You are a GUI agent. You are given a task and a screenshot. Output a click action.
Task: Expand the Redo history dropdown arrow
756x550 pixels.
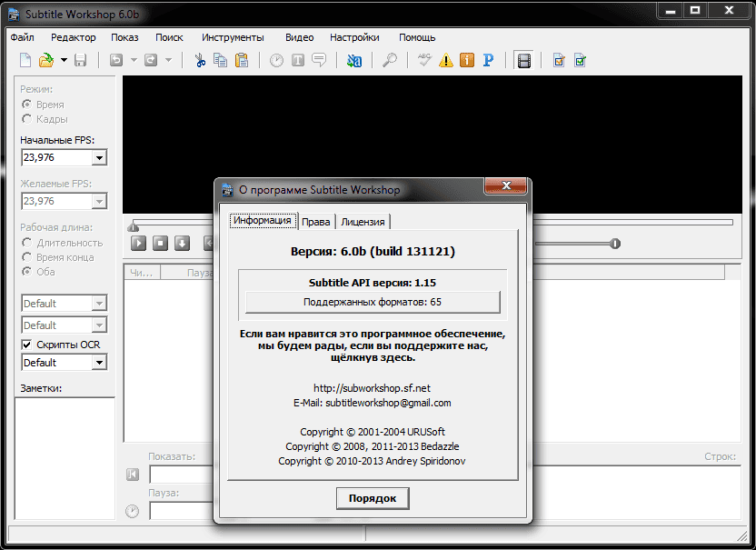[168, 60]
